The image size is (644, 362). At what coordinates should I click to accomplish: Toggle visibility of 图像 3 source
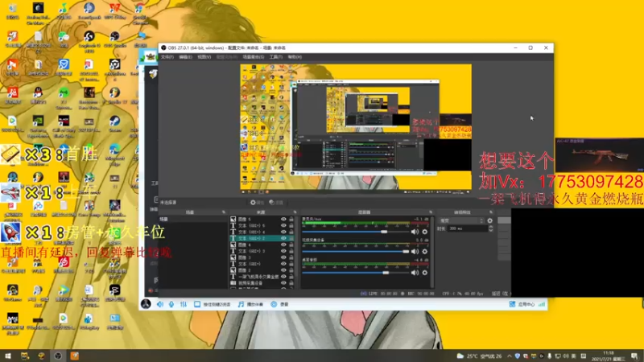(283, 257)
